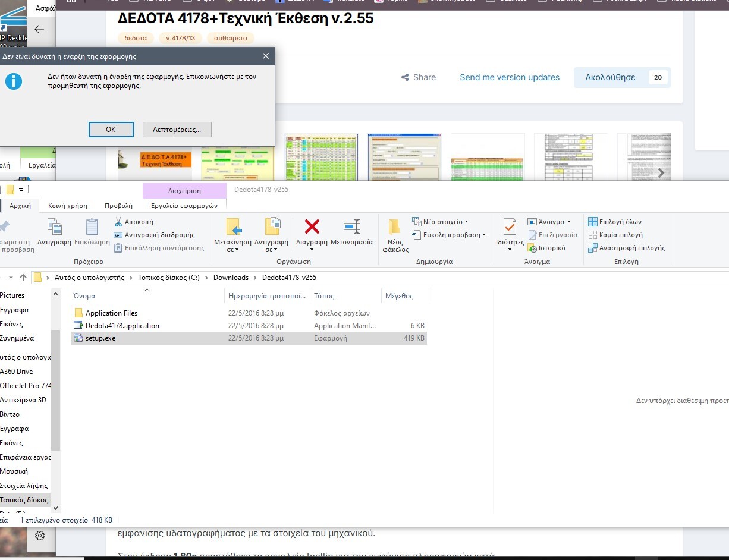Image resolution: width=729 pixels, height=560 pixels.
Task: Click Select all (Επιλογή όλων) icon
Action: (x=593, y=222)
